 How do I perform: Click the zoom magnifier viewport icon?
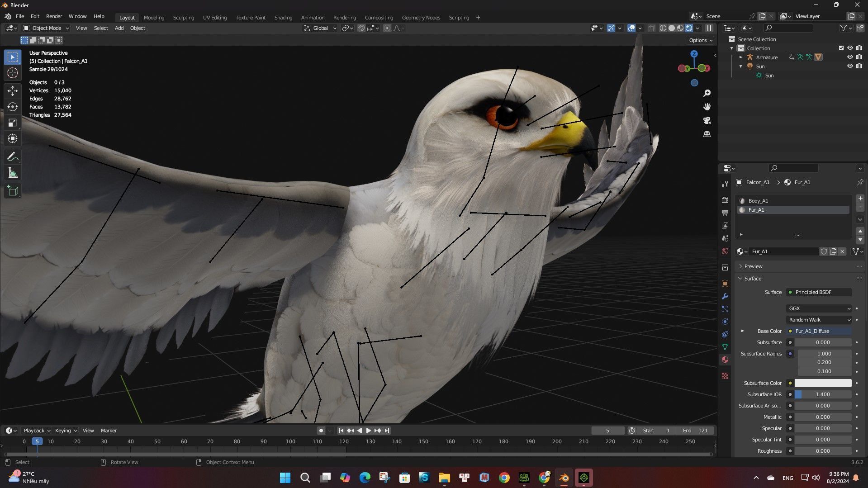point(707,93)
